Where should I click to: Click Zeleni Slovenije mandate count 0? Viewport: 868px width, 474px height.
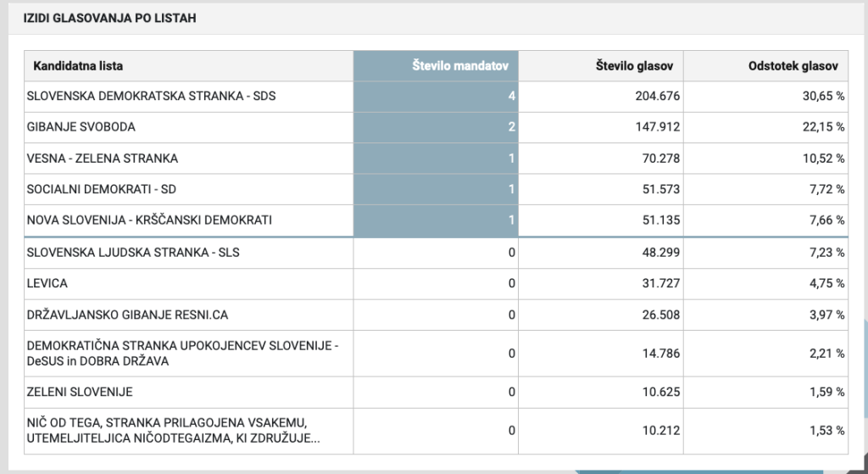(511, 392)
